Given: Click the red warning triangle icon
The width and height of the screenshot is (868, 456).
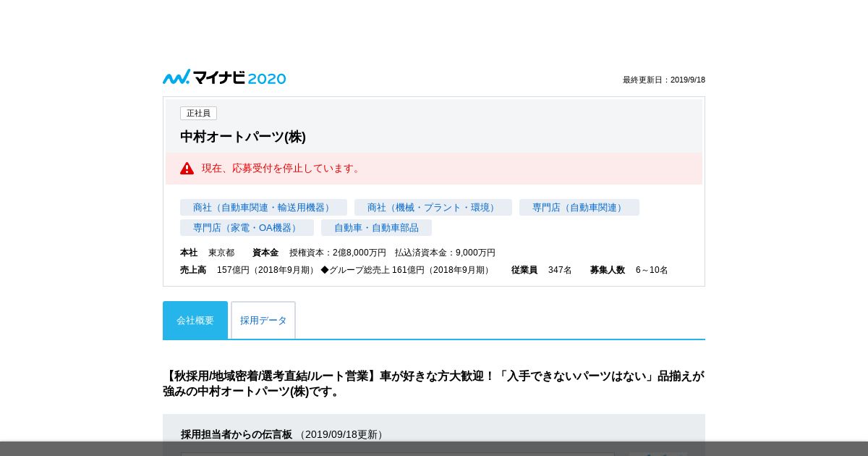Looking at the screenshot, I should coord(187,168).
